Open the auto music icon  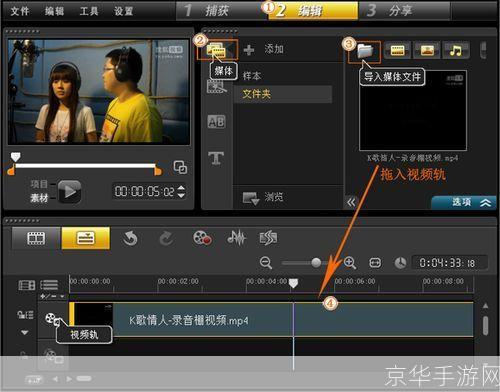click(x=268, y=238)
